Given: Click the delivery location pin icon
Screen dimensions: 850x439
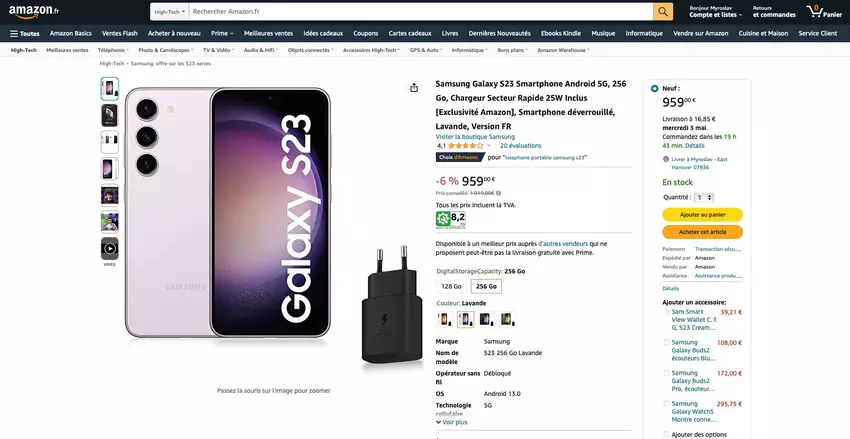Looking at the screenshot, I should (x=666, y=159).
